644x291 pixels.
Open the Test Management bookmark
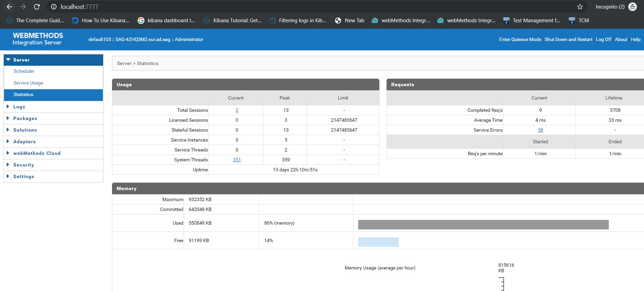(x=532, y=21)
